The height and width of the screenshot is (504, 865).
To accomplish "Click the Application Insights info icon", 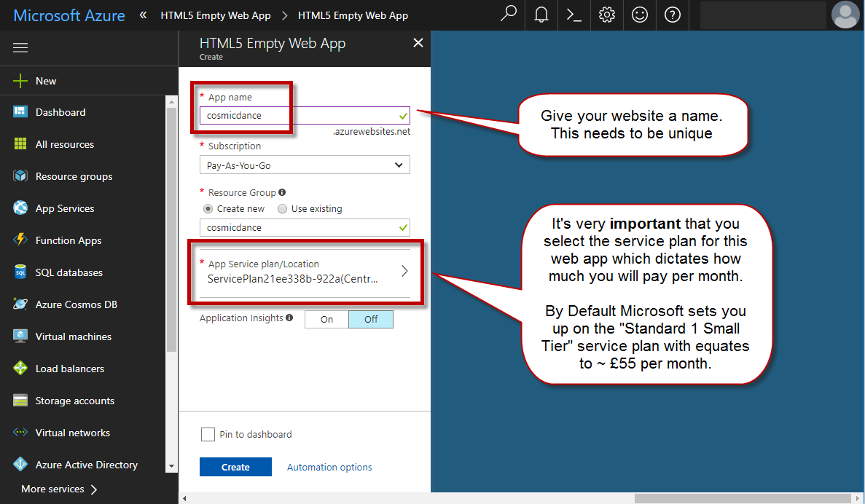I will tap(289, 318).
